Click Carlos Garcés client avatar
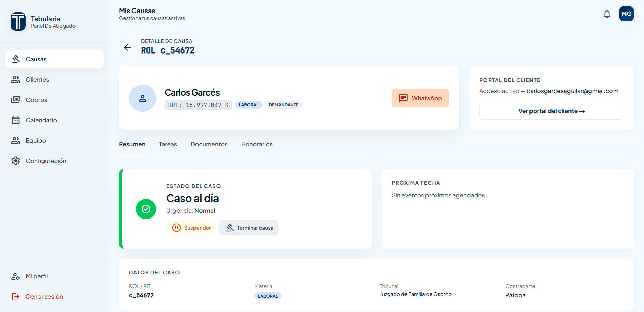The image size is (644, 312). [x=143, y=98]
